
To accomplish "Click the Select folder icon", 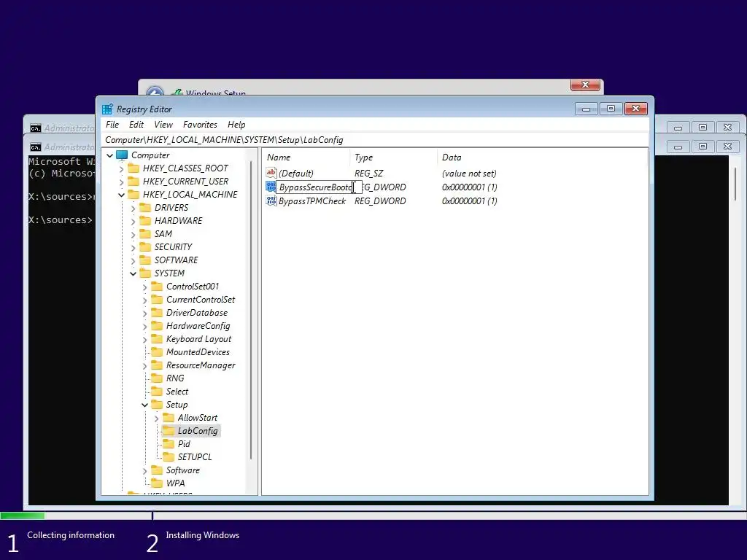I will (157, 392).
